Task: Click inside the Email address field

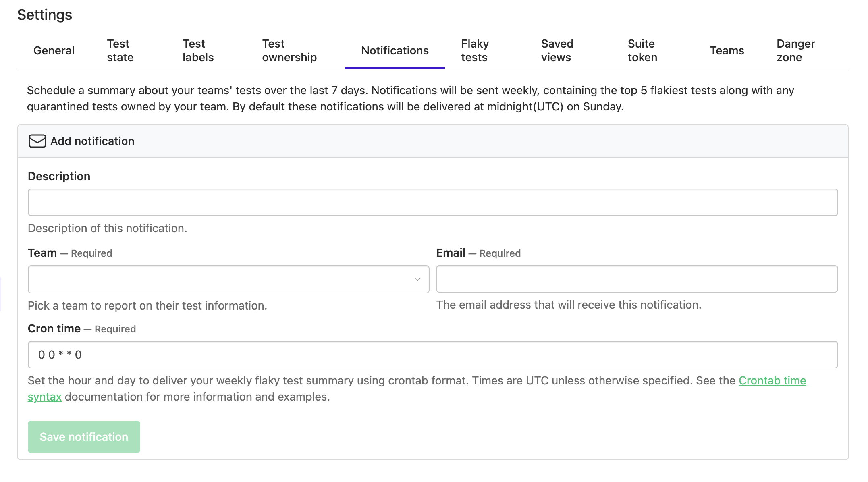Action: (639, 279)
